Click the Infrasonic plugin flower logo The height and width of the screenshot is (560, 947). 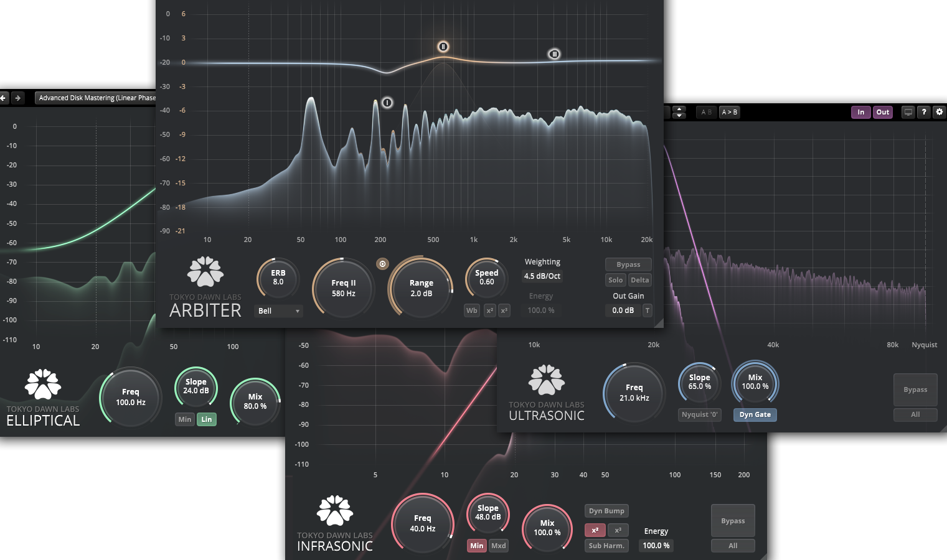click(335, 511)
